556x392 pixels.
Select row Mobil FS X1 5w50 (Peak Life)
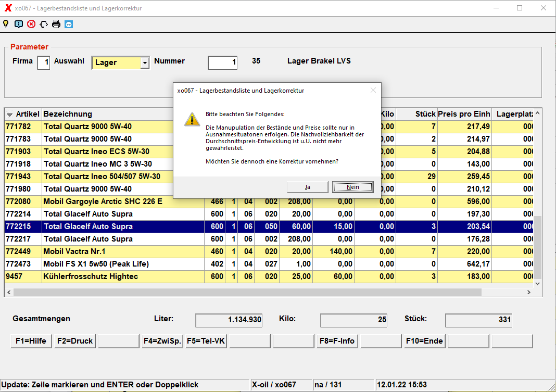click(269, 264)
